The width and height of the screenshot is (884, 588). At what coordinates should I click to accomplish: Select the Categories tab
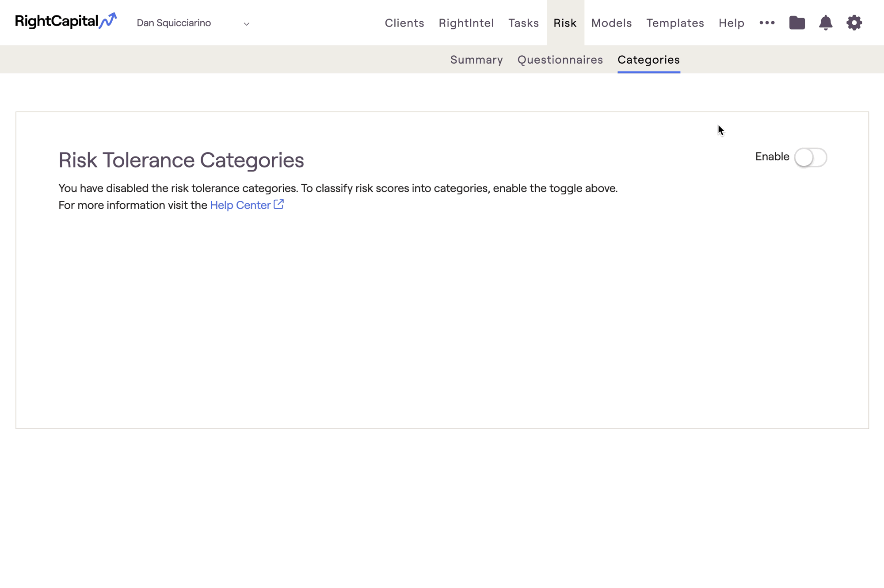[648, 60]
